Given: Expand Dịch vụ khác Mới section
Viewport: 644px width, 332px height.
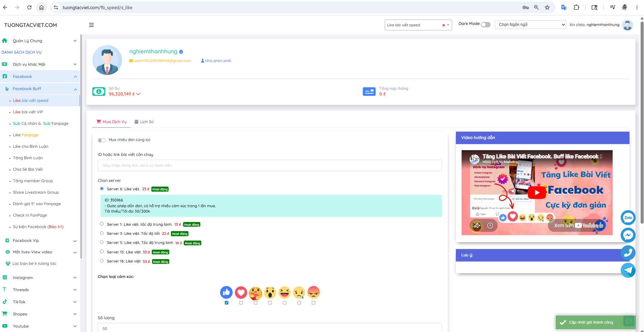Looking at the screenshot, I should 40,64.
